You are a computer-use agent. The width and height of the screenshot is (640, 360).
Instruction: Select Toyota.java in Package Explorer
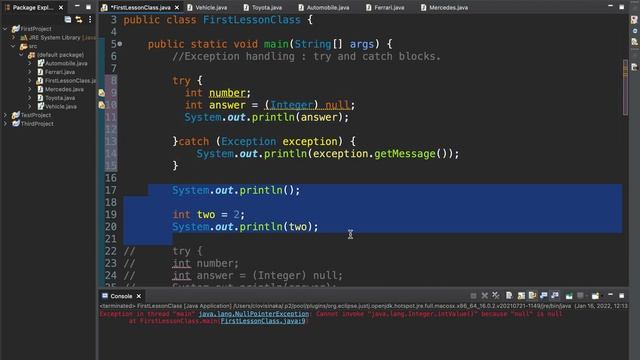click(60, 98)
